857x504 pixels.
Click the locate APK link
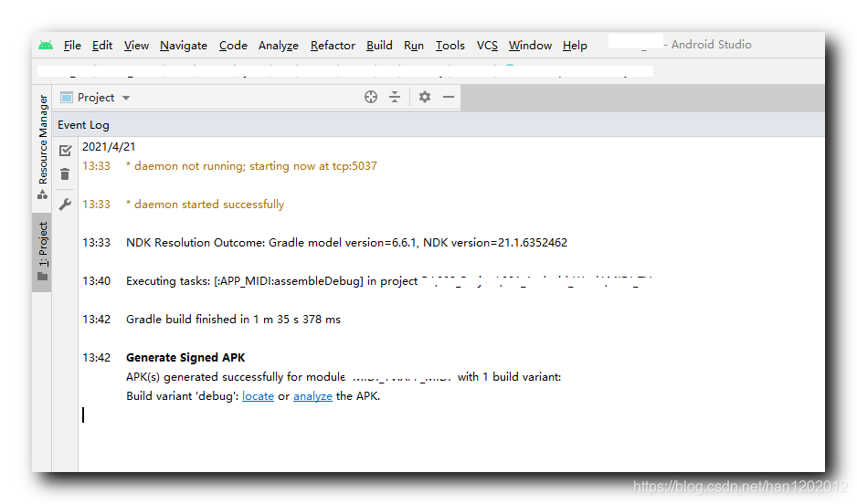coord(258,396)
